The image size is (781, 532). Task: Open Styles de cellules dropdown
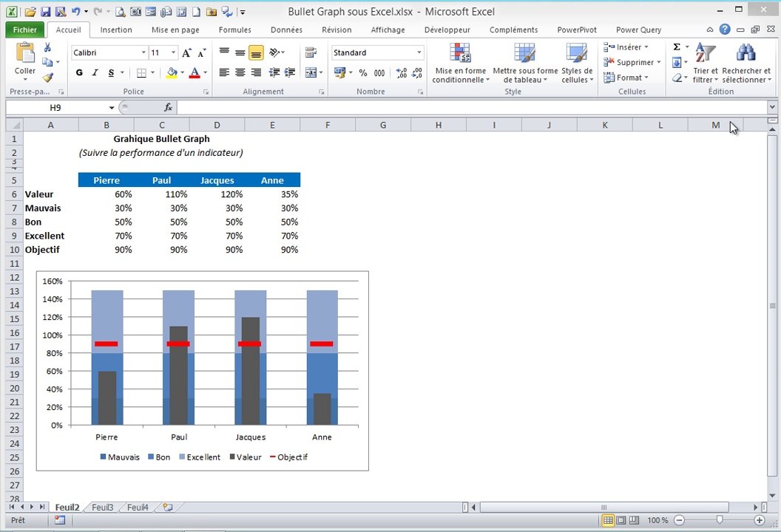(578, 63)
